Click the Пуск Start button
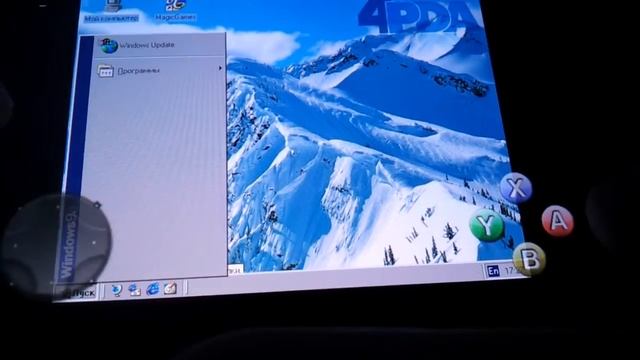Viewport: 640px width, 360px height. 78,292
